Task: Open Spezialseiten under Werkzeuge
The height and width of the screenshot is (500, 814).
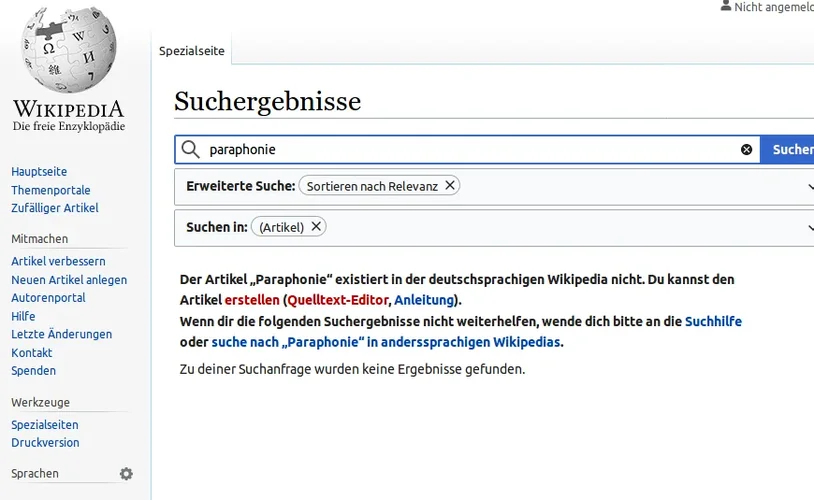Action: [45, 425]
